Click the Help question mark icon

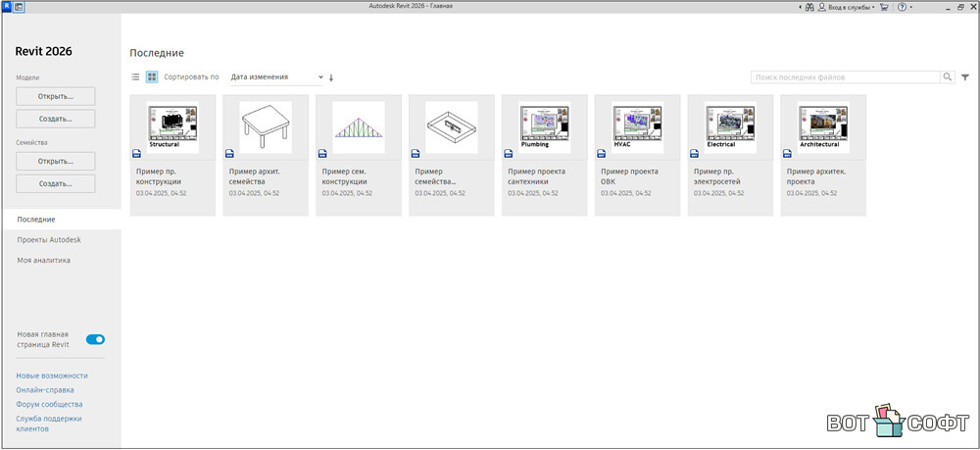tap(902, 7)
